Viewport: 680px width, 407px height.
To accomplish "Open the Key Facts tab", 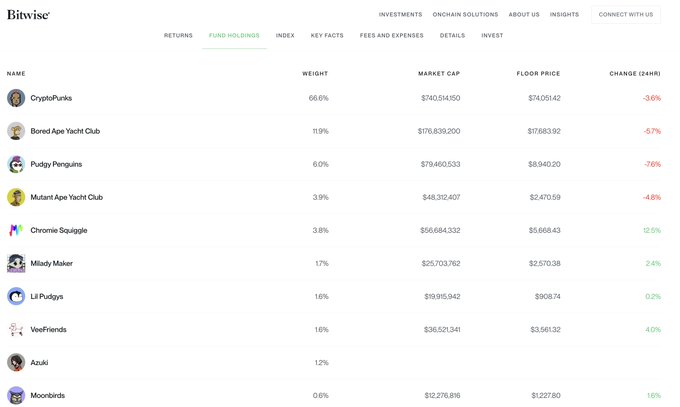I will point(327,36).
